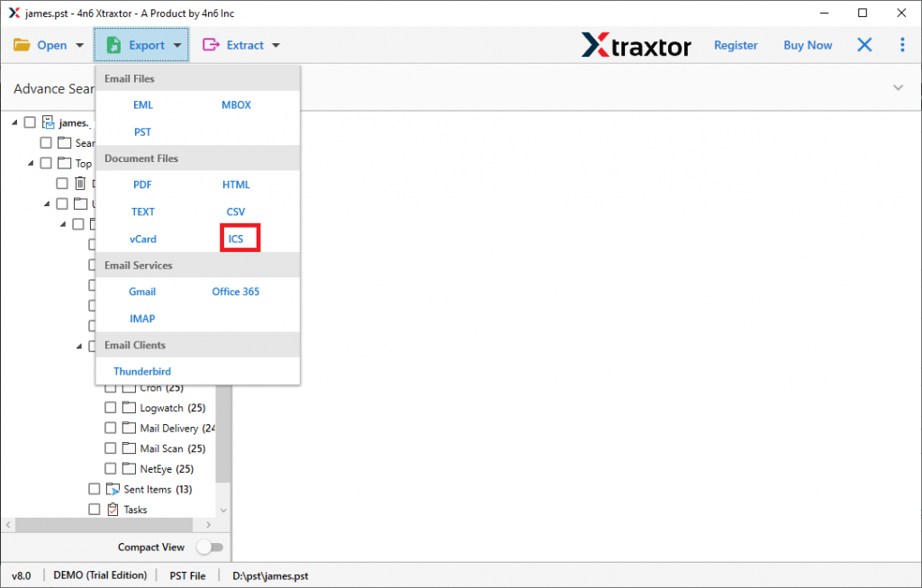922x588 pixels.
Task: Choose IMAP email service
Action: click(x=142, y=319)
